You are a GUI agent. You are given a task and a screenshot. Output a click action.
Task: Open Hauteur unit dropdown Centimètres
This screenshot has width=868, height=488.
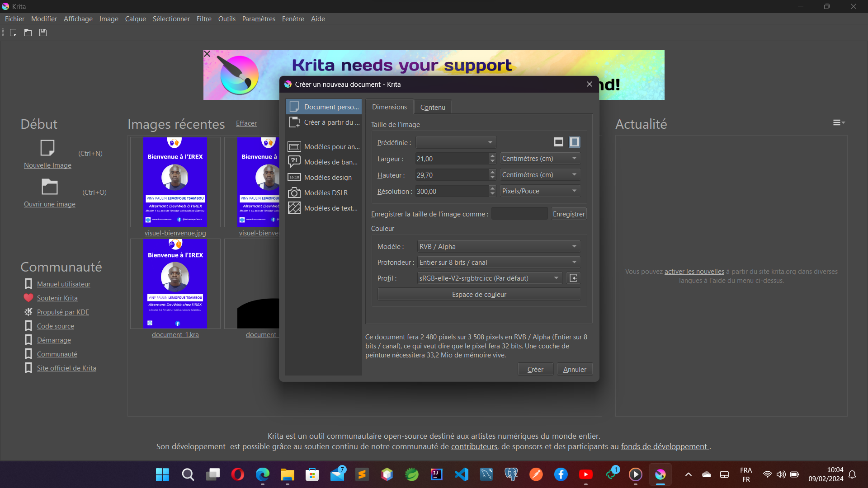540,175
